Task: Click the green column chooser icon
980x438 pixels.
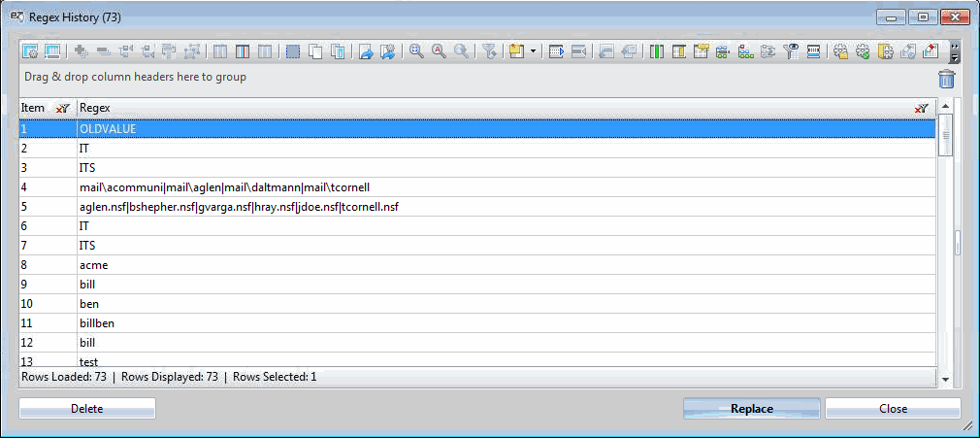Action: coord(657,51)
